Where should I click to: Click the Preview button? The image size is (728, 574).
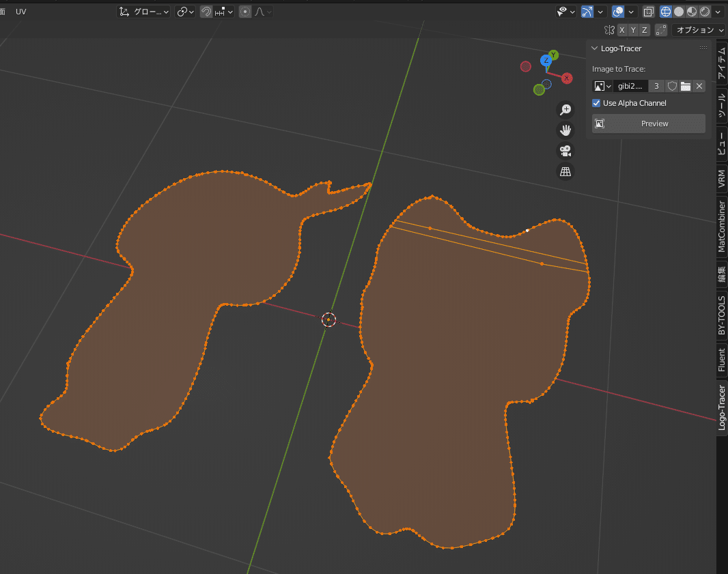649,124
